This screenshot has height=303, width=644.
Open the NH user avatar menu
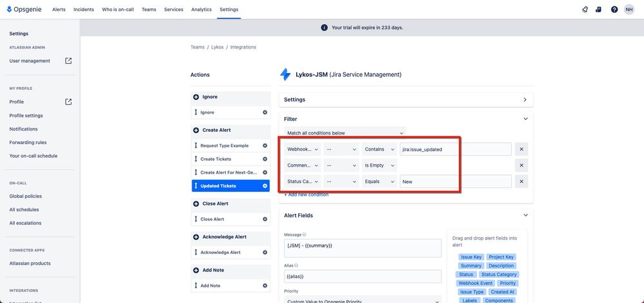(x=629, y=10)
